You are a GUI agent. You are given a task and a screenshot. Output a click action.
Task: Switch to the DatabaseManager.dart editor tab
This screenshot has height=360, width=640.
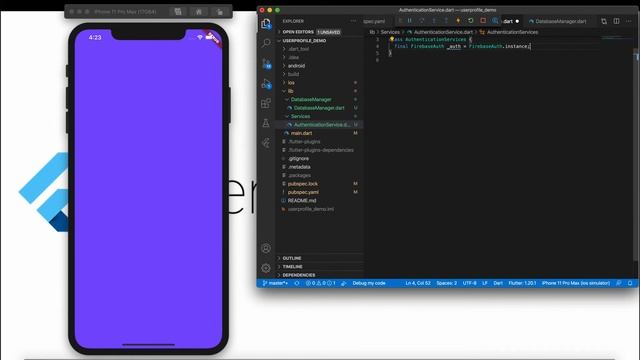[558, 21]
